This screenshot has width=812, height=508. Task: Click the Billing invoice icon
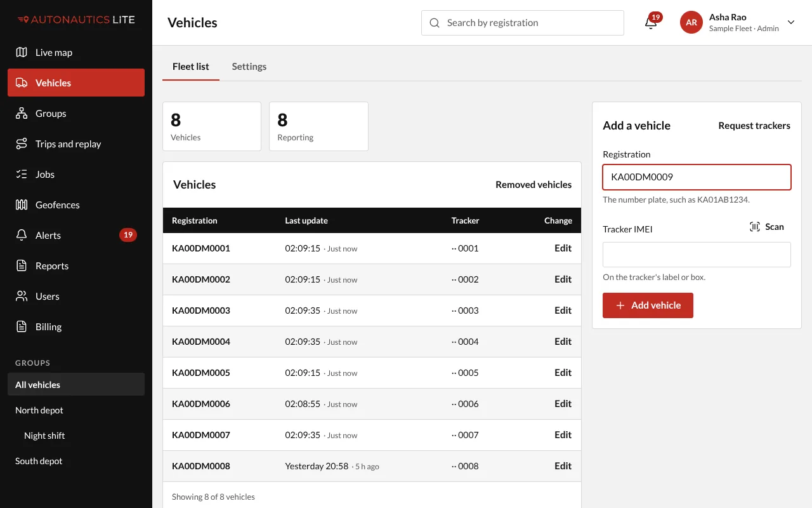22,326
